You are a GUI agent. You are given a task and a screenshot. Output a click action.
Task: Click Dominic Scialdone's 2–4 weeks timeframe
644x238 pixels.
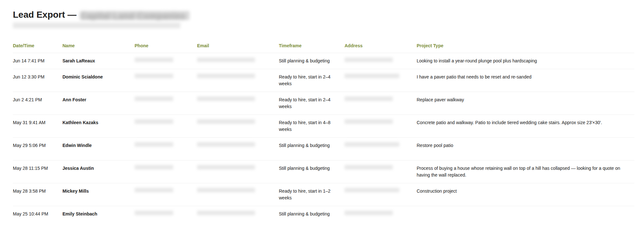tap(305, 80)
